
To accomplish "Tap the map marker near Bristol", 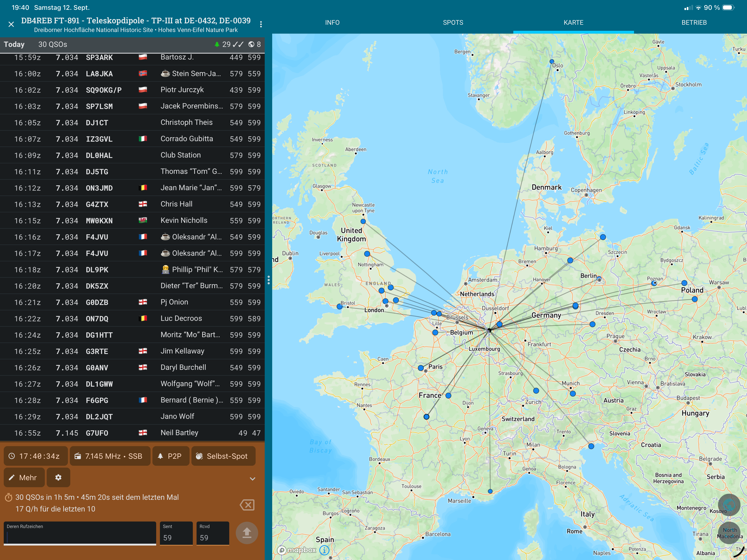I will pyautogui.click(x=339, y=307).
